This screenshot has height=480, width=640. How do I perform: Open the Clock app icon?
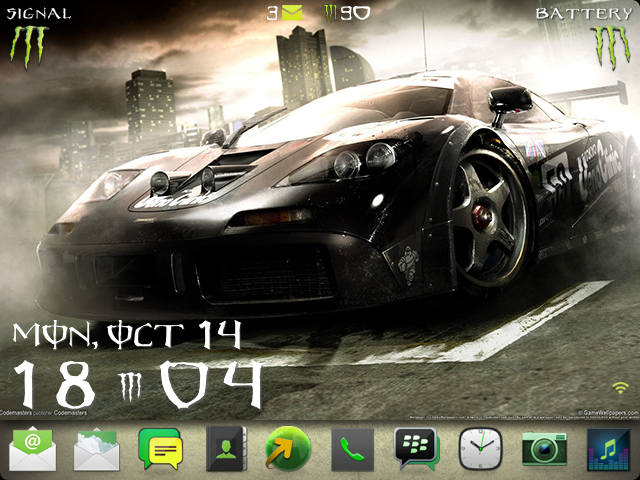(480, 449)
